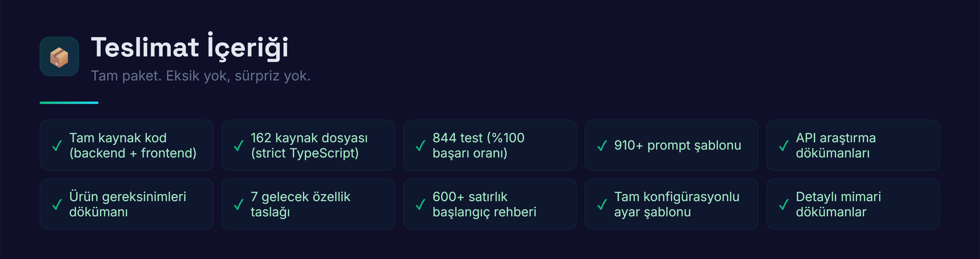Click checkmark next to Detaylı mimari dökümanlar

point(784,205)
